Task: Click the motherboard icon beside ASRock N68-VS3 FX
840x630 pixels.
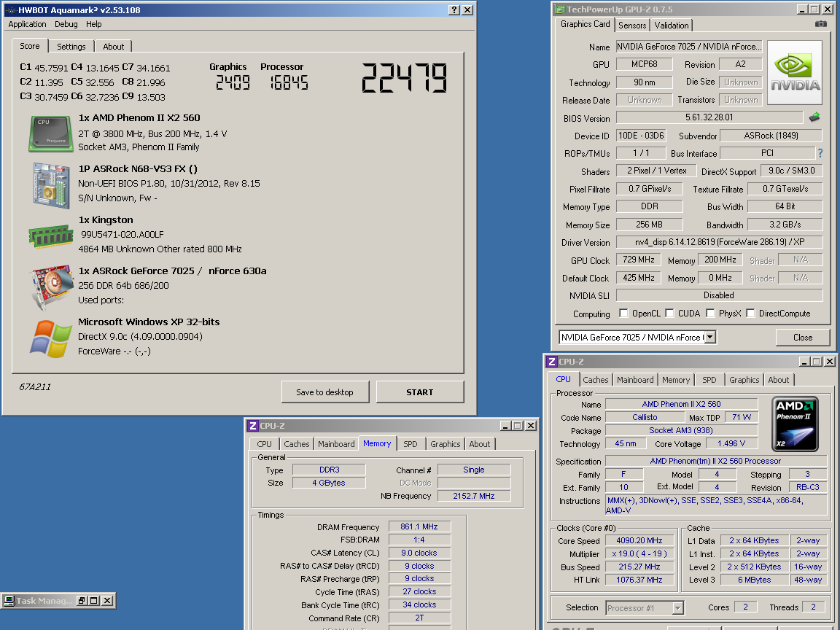Action: pos(51,184)
